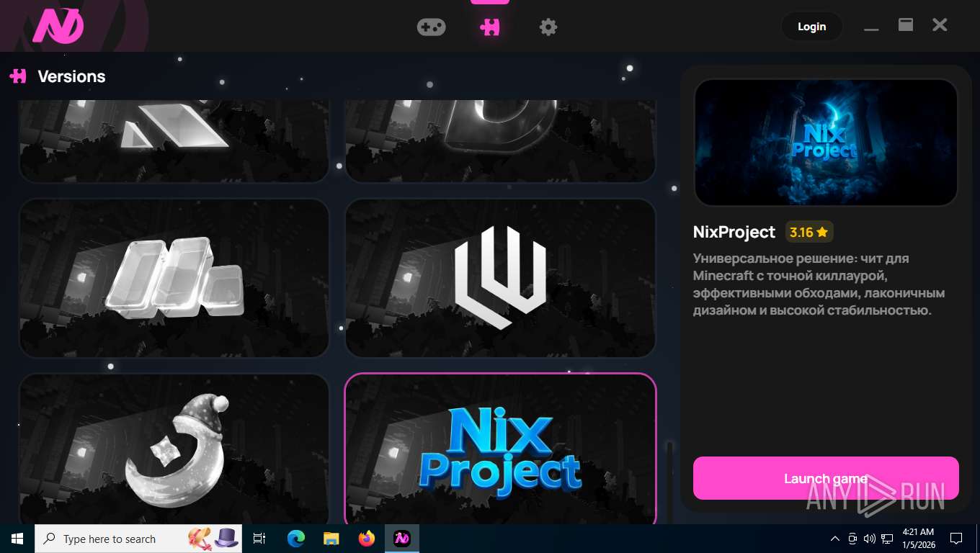Launch Microsoft Edge from the taskbar
Image resolution: width=980 pixels, height=553 pixels.
pos(296,539)
